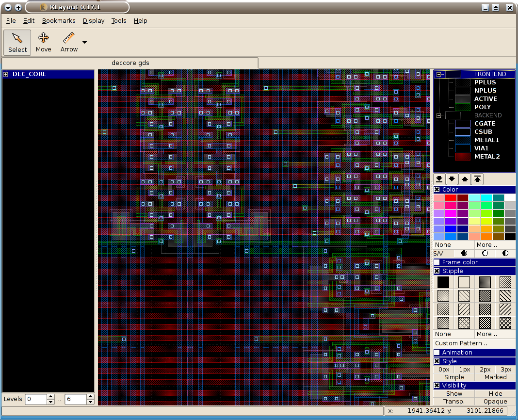The width and height of the screenshot is (518, 420).
Task: Click the Hide visibility button
Action: (495, 393)
